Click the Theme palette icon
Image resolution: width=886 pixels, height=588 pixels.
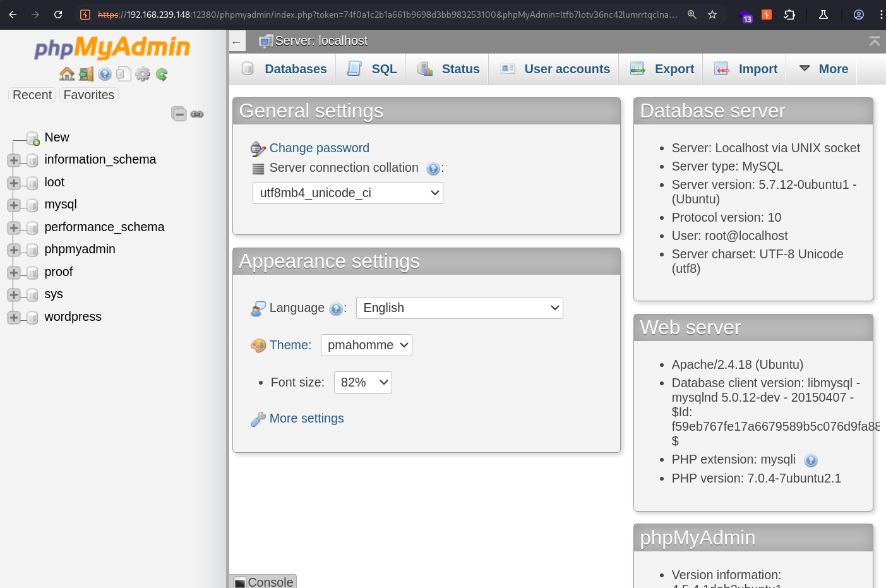[x=258, y=345]
